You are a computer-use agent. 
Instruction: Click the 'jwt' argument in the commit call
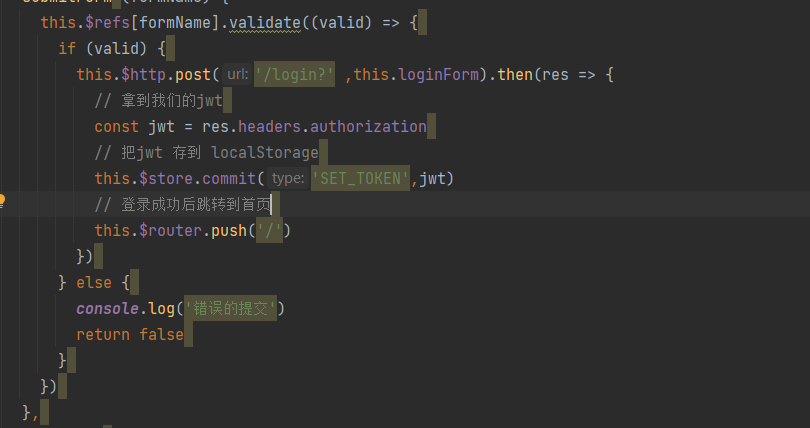click(432, 179)
